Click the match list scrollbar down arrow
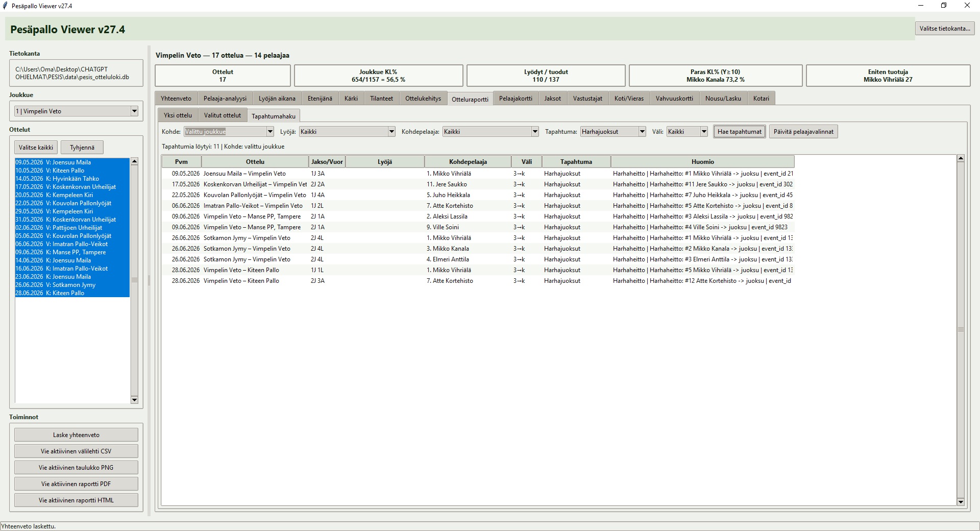Viewport: 980px width, 531px height. point(135,400)
